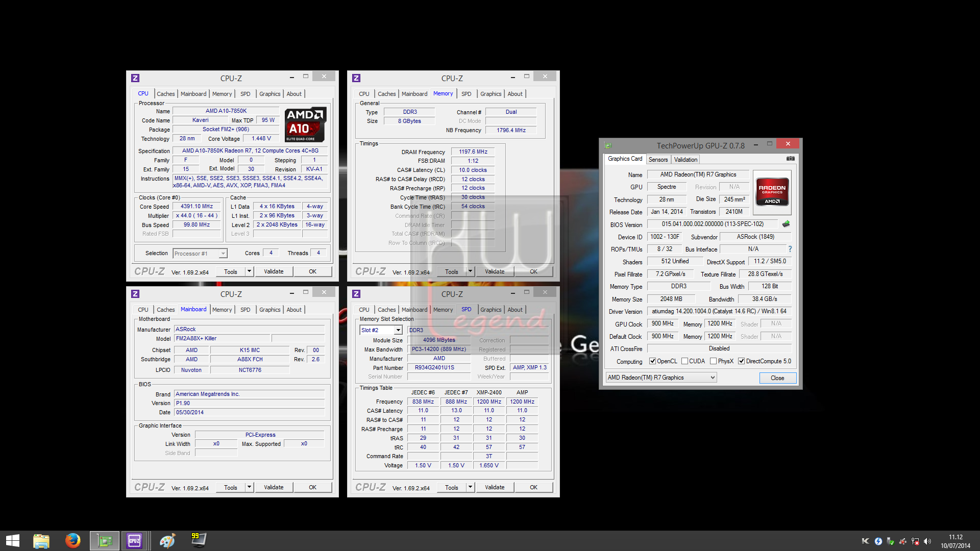
Task: Switch to the Sensors tab in GPU-Z
Action: click(658, 160)
